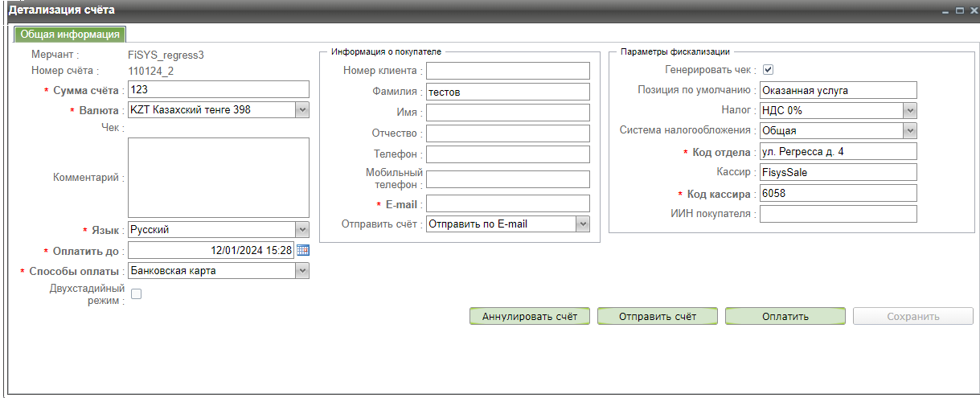Image resolution: width=980 pixels, height=398 pixels.
Task: Minimize the invoice details window
Action: click(x=947, y=10)
